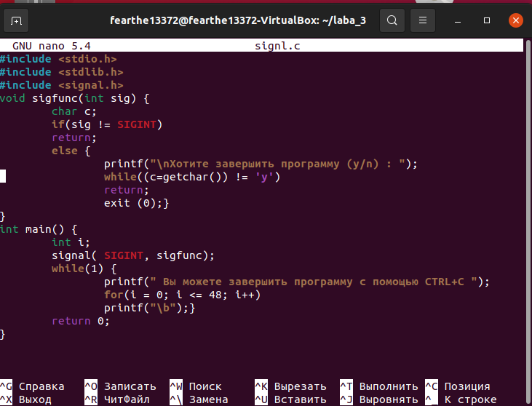Open the hamburger menu in title bar
Image resolution: width=532 pixels, height=406 pixels.
click(x=422, y=20)
